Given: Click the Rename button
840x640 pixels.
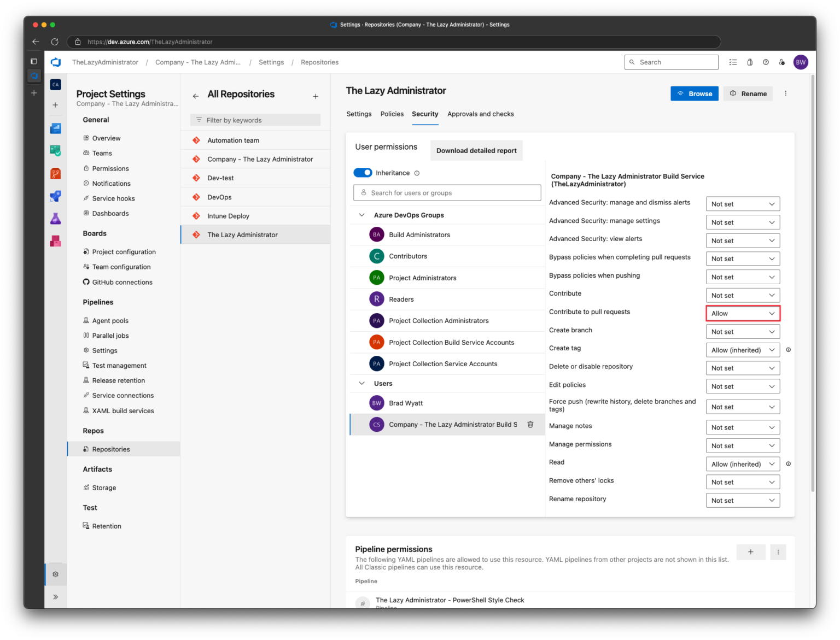Looking at the screenshot, I should 748,93.
